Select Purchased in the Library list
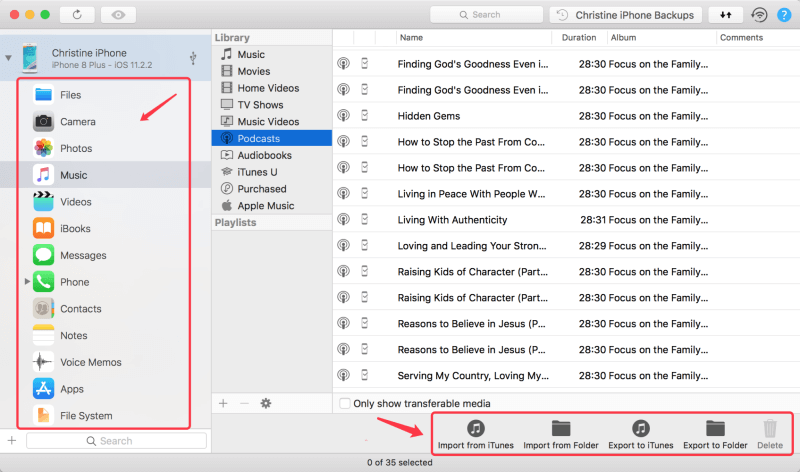The height and width of the screenshot is (472, 800). [271, 189]
